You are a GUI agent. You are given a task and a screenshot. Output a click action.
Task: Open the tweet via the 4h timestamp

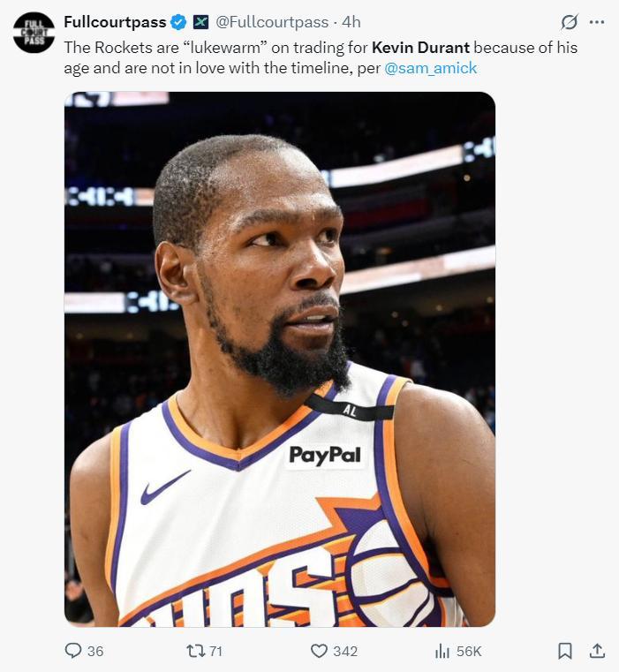(x=351, y=22)
